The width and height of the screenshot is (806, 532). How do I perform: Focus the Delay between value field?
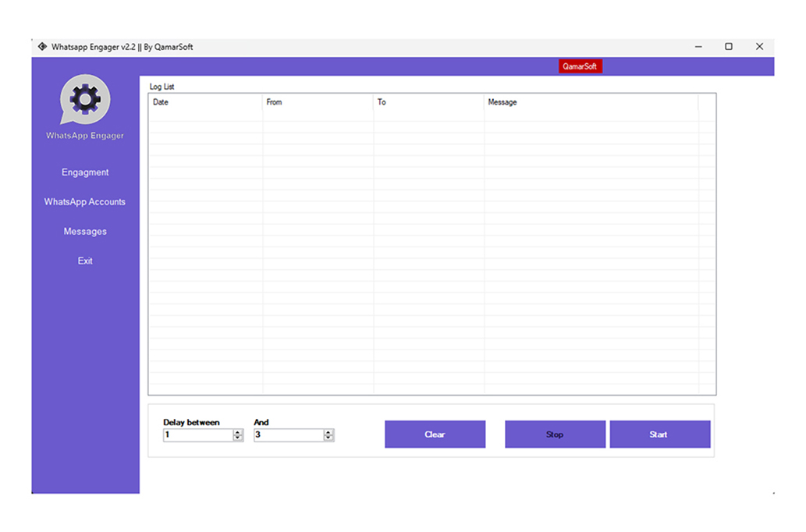point(198,434)
